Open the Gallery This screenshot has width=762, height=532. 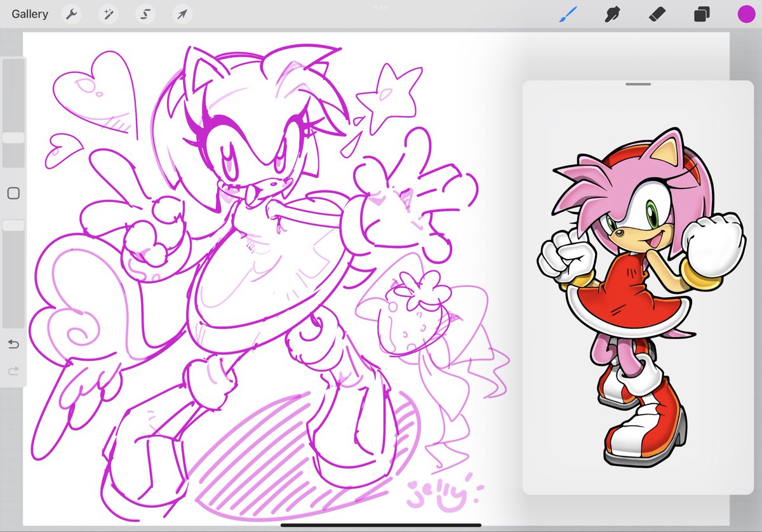pos(30,14)
